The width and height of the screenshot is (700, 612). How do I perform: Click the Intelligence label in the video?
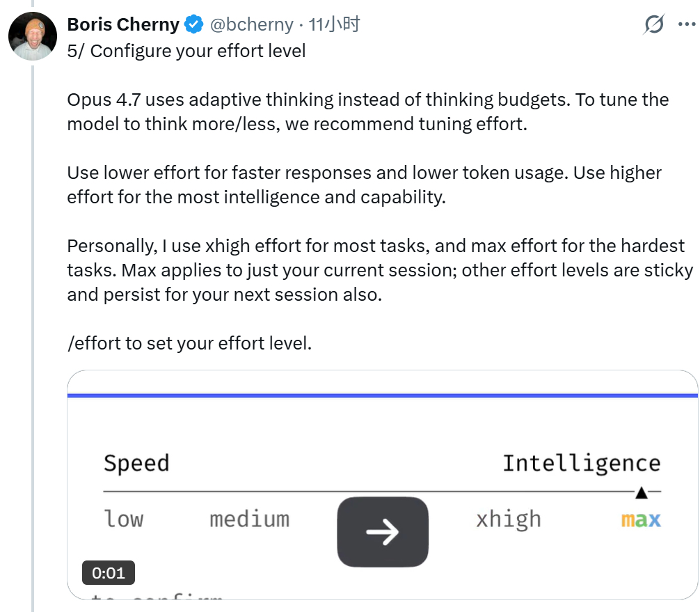pos(581,464)
